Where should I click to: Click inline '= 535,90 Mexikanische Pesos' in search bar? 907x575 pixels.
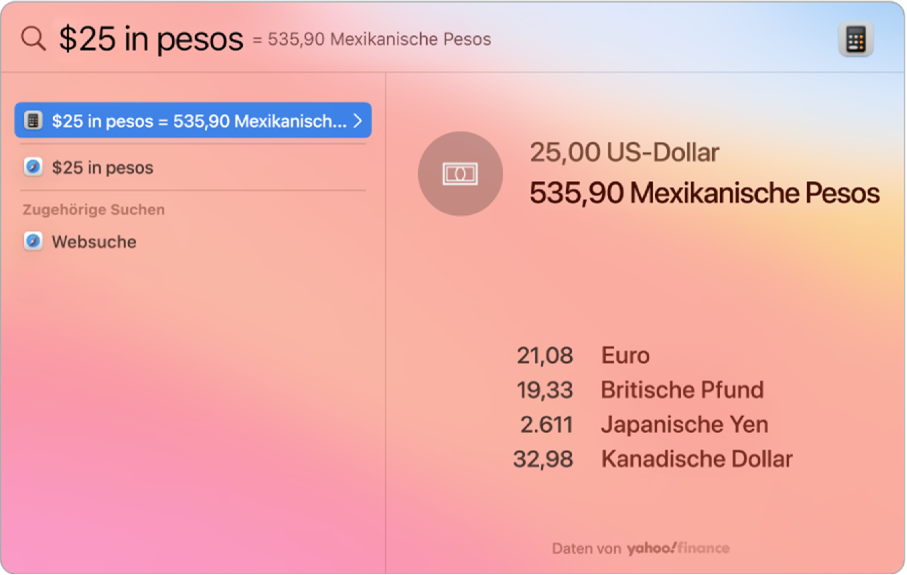[x=371, y=39]
